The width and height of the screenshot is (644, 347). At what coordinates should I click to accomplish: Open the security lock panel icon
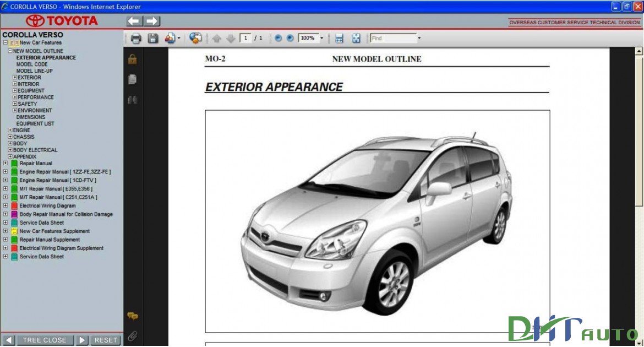132,59
